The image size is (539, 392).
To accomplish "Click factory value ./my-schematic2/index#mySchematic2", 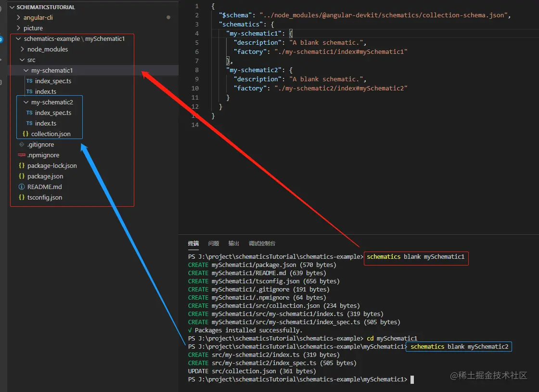I will click(x=341, y=89).
